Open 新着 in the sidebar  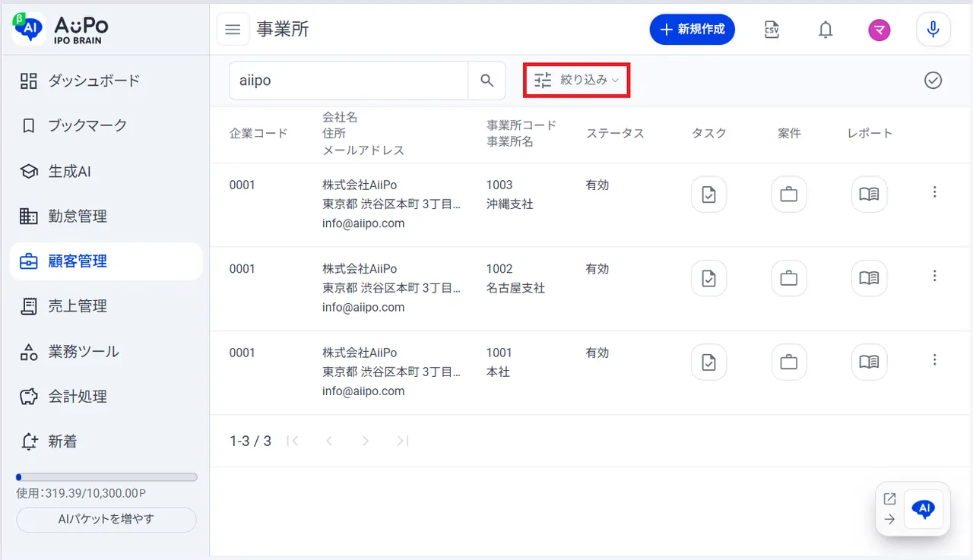pos(106,441)
